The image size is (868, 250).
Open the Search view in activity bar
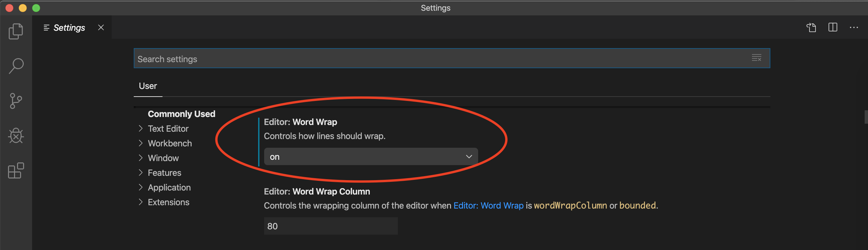coord(16,66)
